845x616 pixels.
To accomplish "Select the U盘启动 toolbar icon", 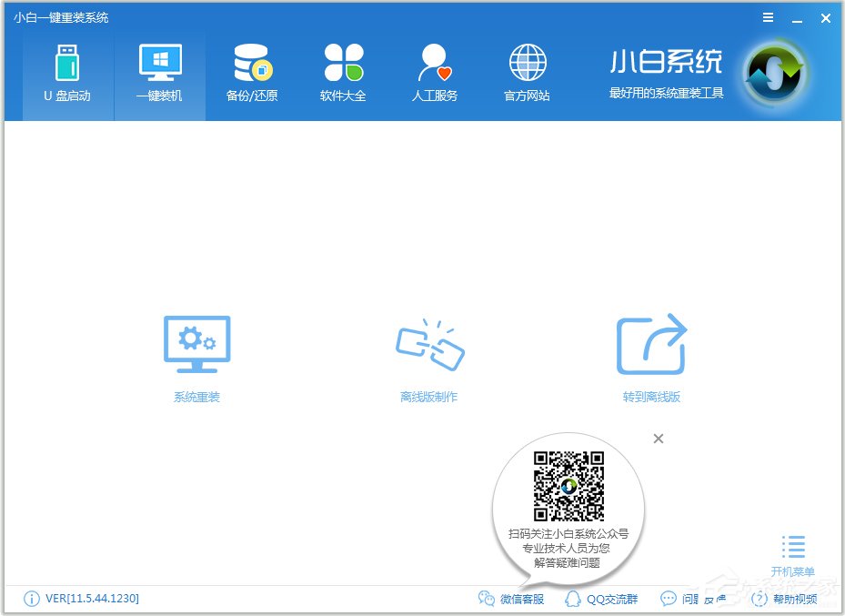I will pos(67,73).
